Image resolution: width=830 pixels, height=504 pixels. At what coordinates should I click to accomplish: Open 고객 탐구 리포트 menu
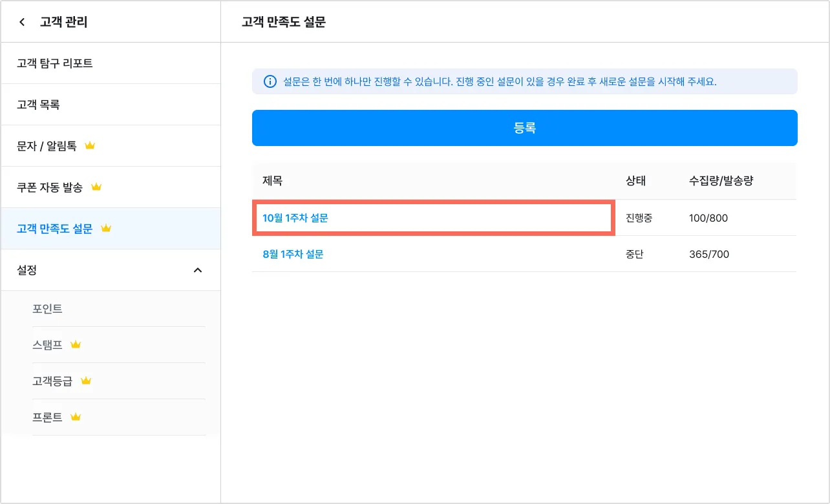[x=55, y=63]
